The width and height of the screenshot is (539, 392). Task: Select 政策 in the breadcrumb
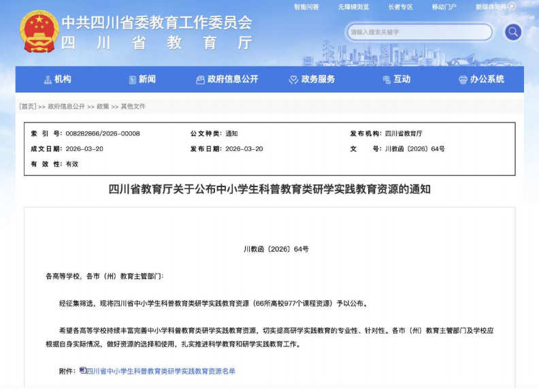coord(103,107)
